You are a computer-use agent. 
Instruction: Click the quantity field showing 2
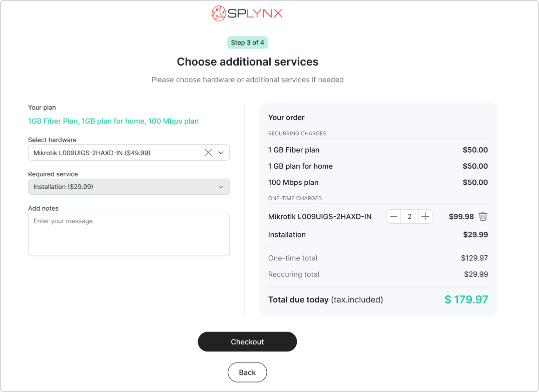(x=409, y=217)
